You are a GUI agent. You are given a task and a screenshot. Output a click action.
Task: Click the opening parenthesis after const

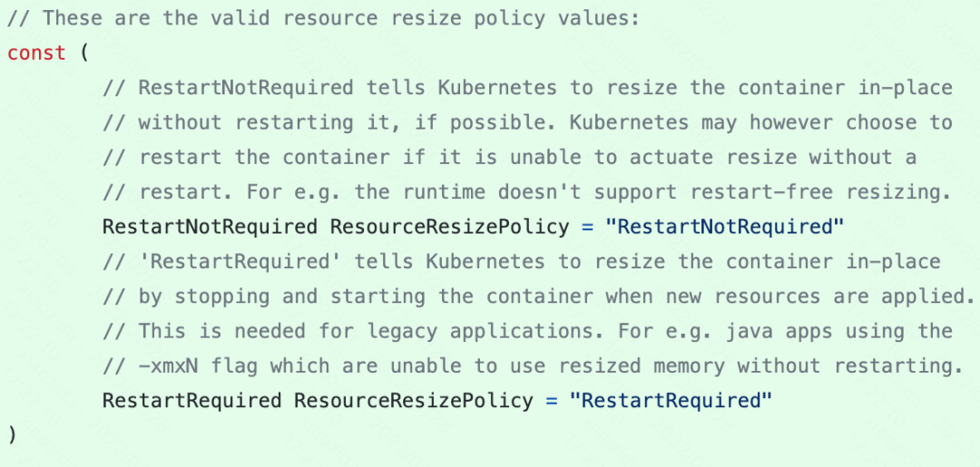coord(84,53)
